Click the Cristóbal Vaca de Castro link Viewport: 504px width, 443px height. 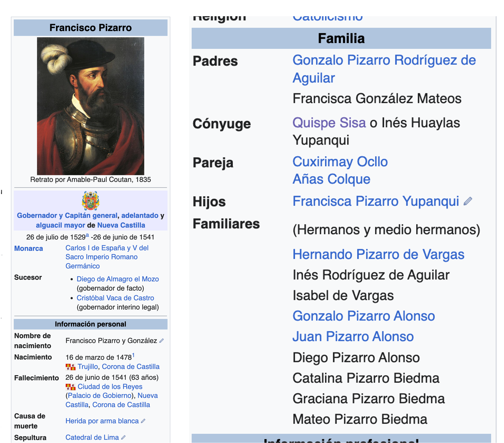(x=115, y=298)
